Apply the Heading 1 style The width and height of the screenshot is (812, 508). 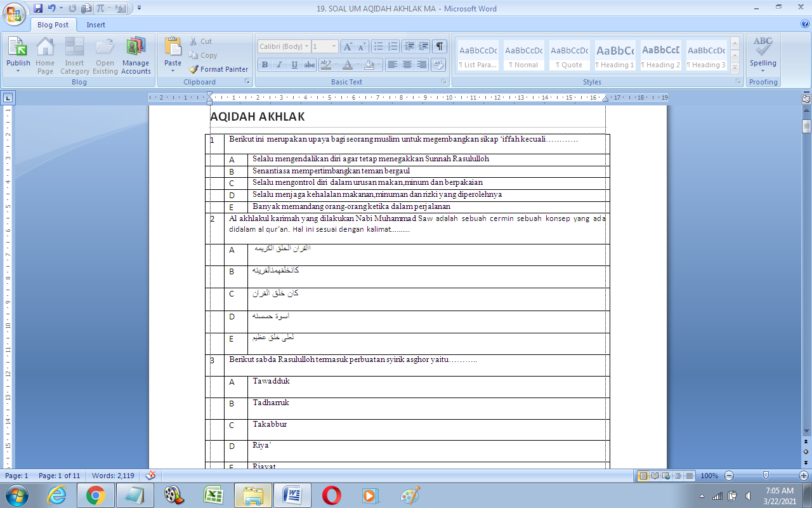615,57
